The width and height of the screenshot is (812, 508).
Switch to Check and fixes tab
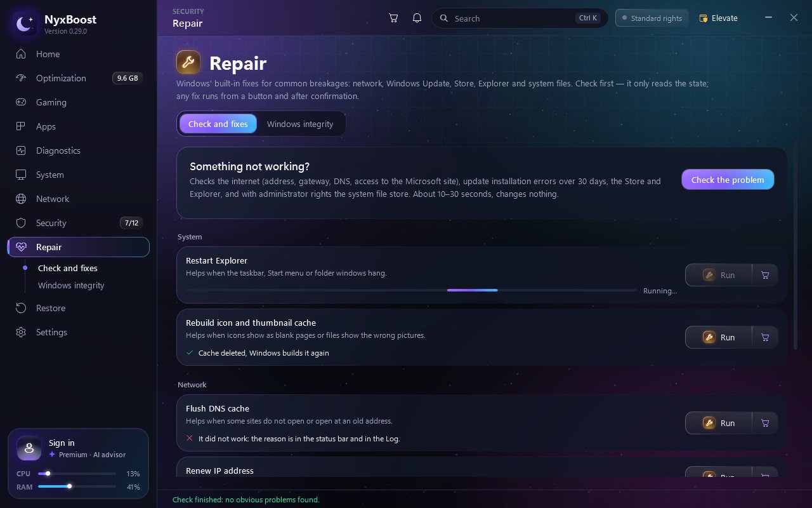pos(218,124)
